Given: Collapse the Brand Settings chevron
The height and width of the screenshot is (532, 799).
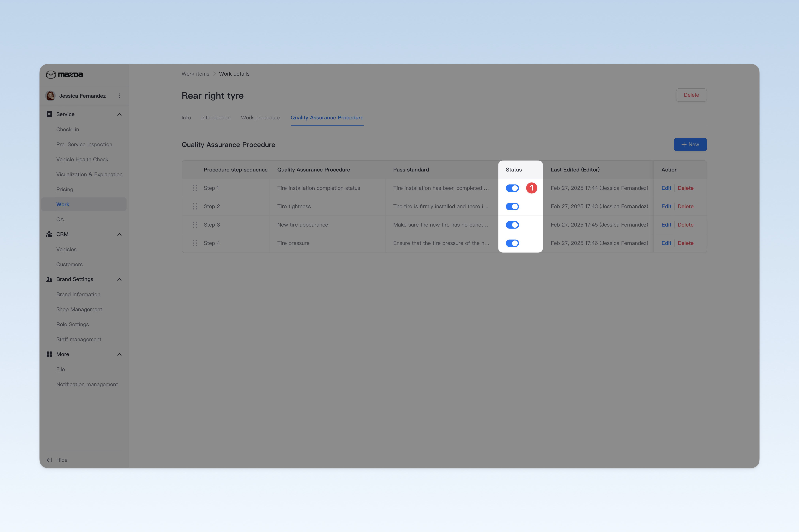Looking at the screenshot, I should coord(119,279).
